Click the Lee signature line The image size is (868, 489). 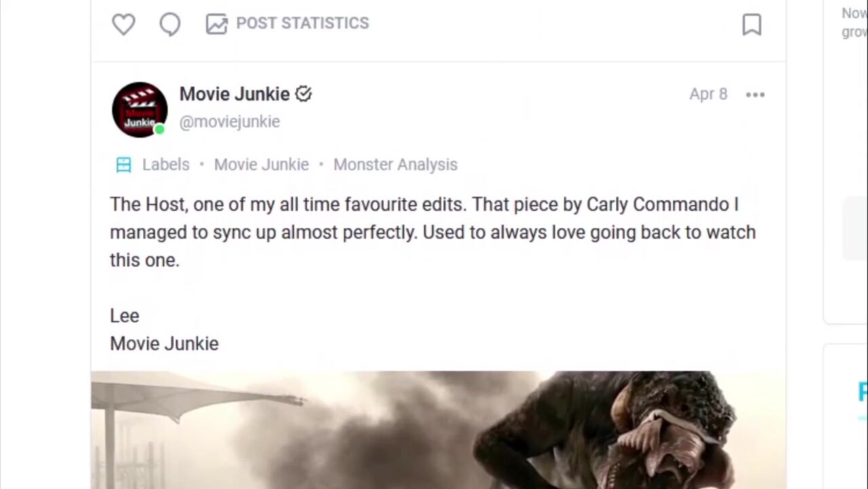pos(124,316)
